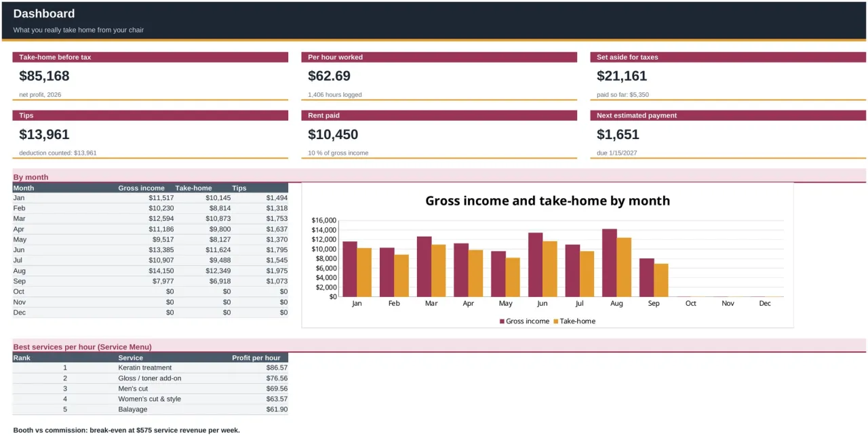868x436 pixels.
Task: Click the chart title 'Gross income and take-home by month'
Action: [547, 201]
